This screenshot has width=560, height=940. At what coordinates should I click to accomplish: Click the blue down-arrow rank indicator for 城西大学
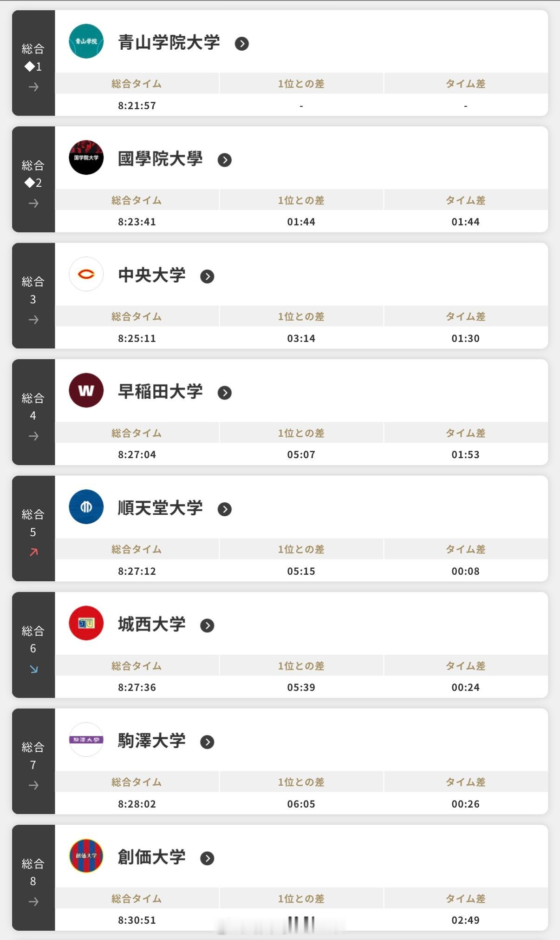click(x=33, y=669)
